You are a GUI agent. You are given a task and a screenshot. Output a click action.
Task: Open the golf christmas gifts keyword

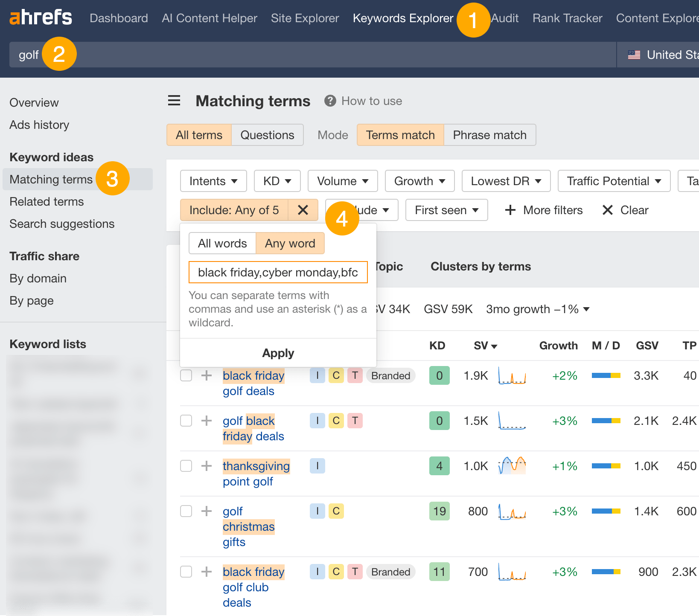[x=248, y=526]
